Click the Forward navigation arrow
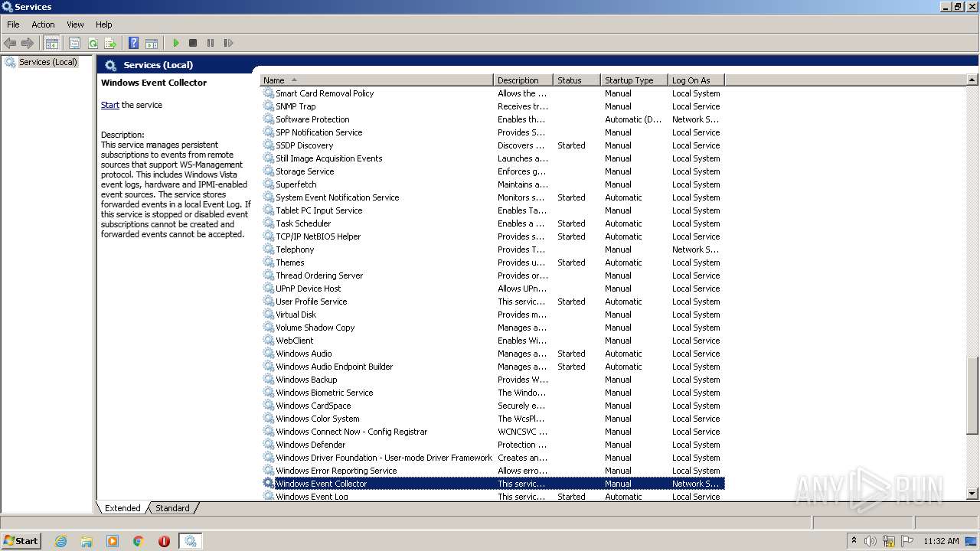980x551 pixels. [28, 43]
